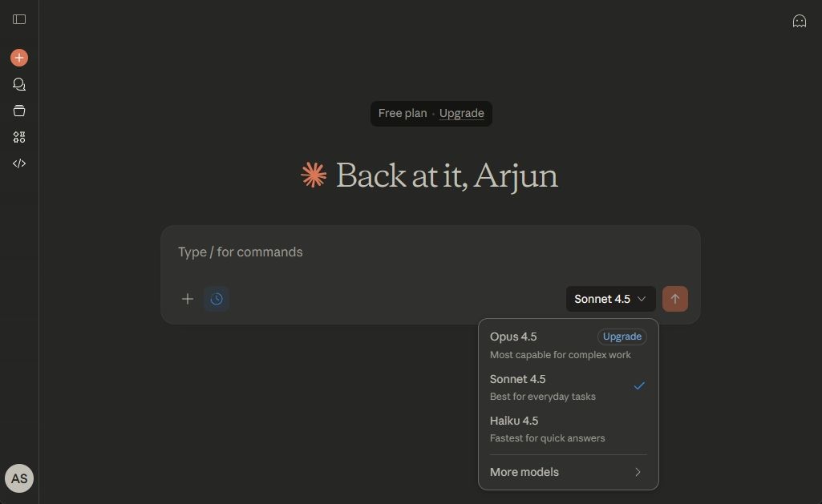This screenshot has height=504, width=822.
Task: Click the checkmark beside Sonnet 4.5
Action: click(x=639, y=385)
